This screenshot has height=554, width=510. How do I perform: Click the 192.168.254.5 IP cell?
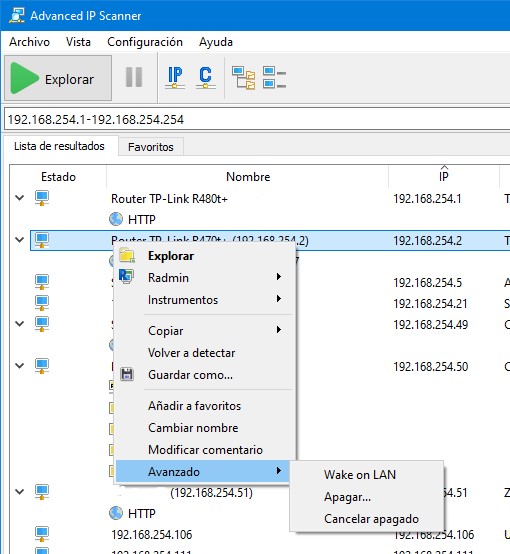pos(427,283)
